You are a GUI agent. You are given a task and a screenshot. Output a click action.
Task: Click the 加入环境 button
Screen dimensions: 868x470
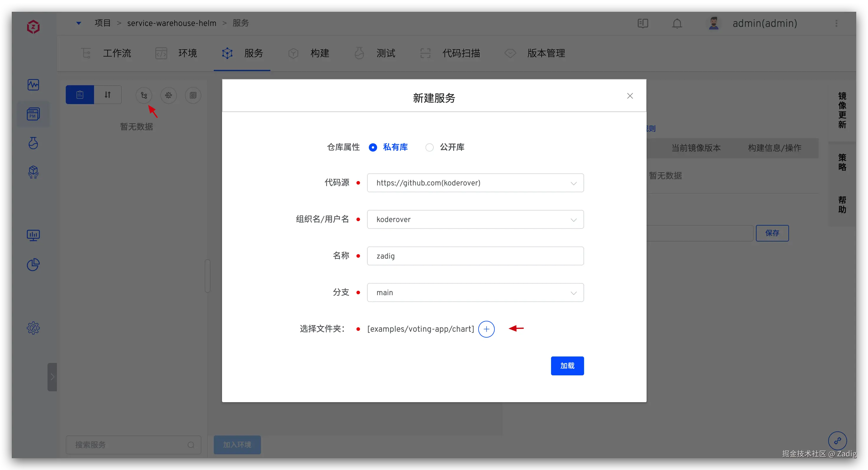point(237,445)
